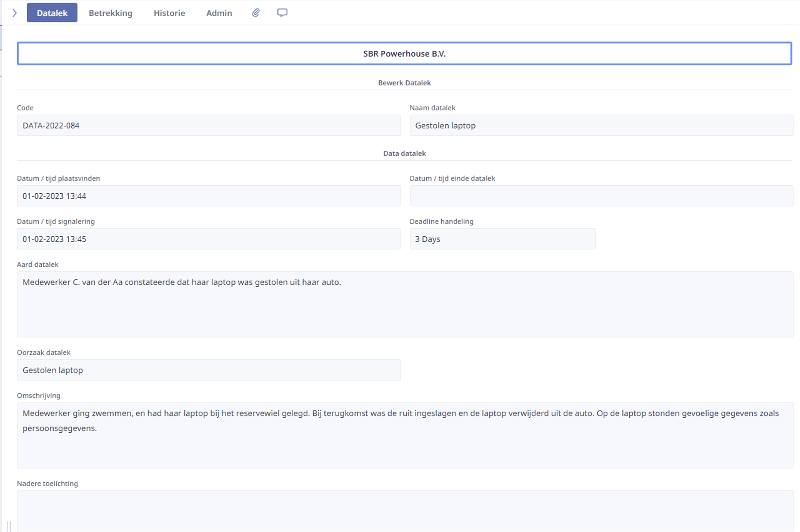Click the SBR Powerhouse B.V. title field

pyautogui.click(x=404, y=54)
